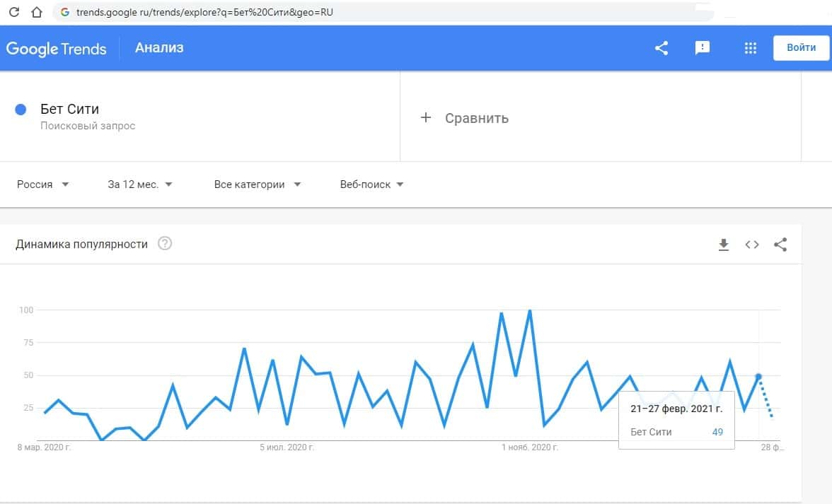Go to Google Trends home via logo
Viewport: 832px width, 504px height.
pyautogui.click(x=57, y=49)
